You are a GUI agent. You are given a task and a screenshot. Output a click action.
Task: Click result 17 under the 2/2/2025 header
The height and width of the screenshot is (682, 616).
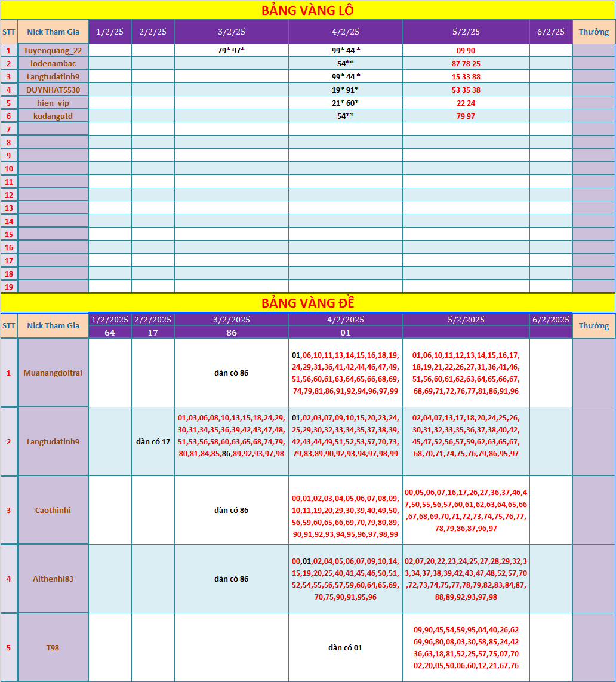point(153,333)
